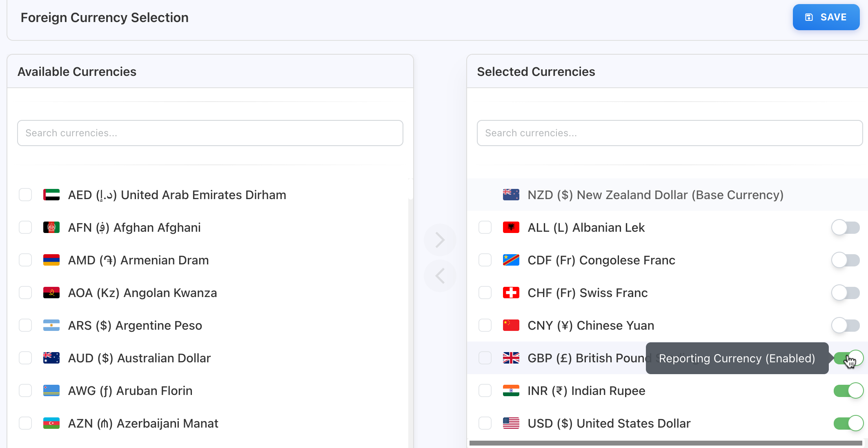Select the Chinese Yuan checkbox
Viewport: 868px width, 448px height.
pyautogui.click(x=485, y=326)
